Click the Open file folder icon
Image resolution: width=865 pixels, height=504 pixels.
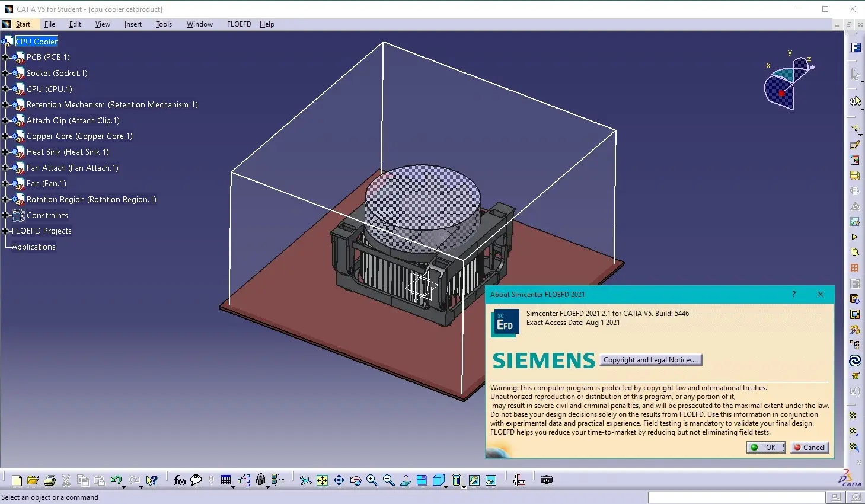33,480
